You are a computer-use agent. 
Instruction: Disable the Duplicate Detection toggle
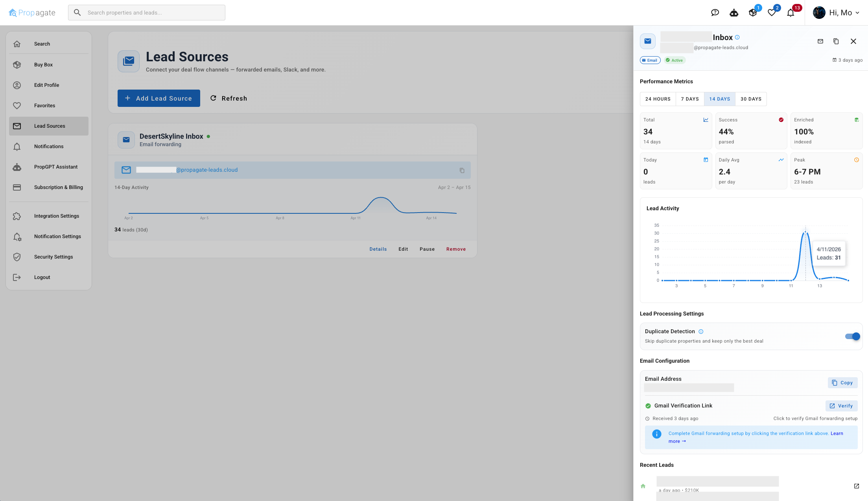pos(852,336)
